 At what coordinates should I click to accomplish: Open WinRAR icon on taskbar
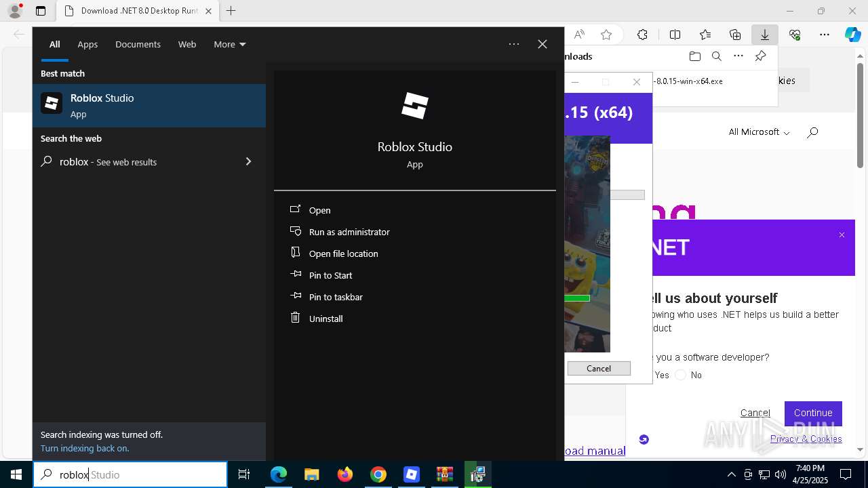point(445,474)
